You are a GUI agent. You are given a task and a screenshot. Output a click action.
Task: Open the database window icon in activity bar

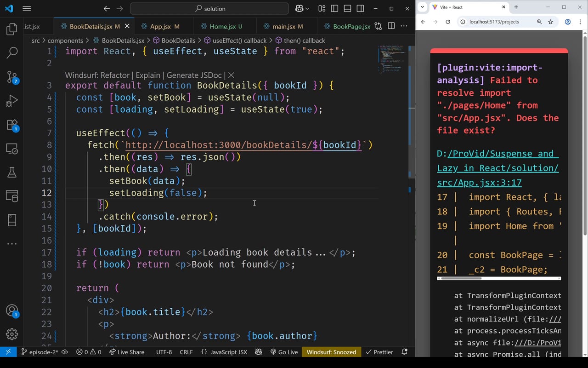pos(12,196)
